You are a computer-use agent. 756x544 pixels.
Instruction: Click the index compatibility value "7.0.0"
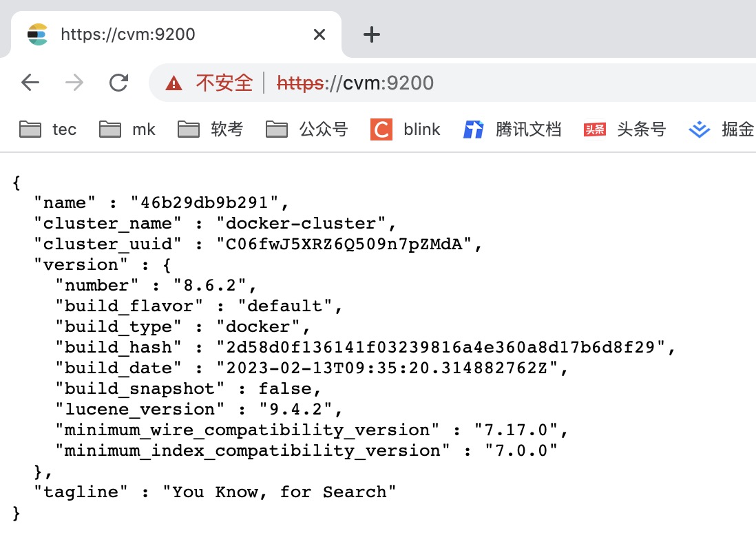tap(521, 451)
